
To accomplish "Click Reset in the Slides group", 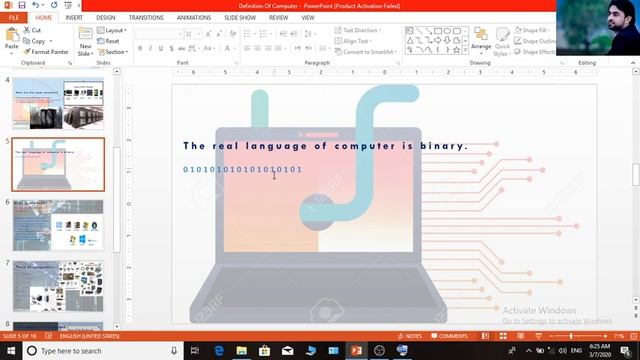I will coord(108,41).
